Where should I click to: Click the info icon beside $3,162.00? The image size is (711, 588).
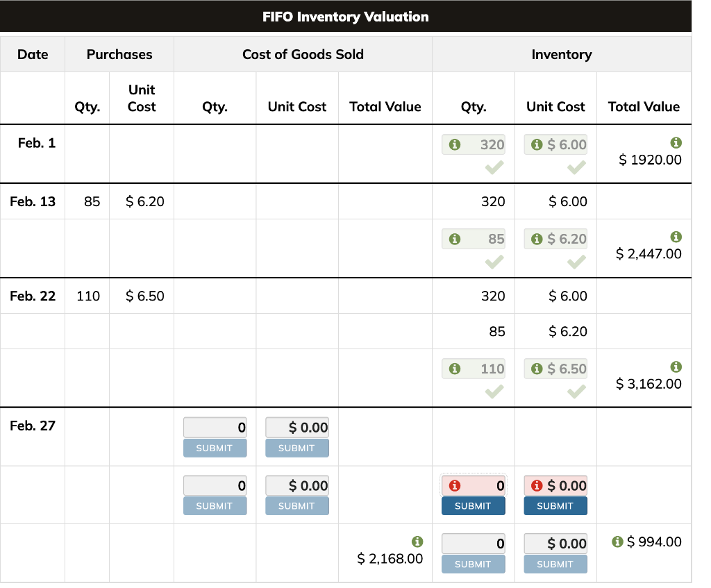(x=676, y=365)
